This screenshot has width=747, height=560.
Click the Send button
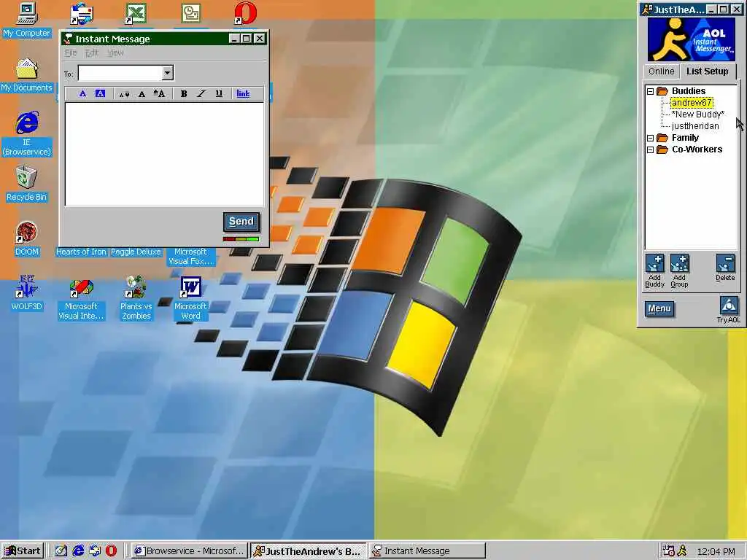pos(241,222)
